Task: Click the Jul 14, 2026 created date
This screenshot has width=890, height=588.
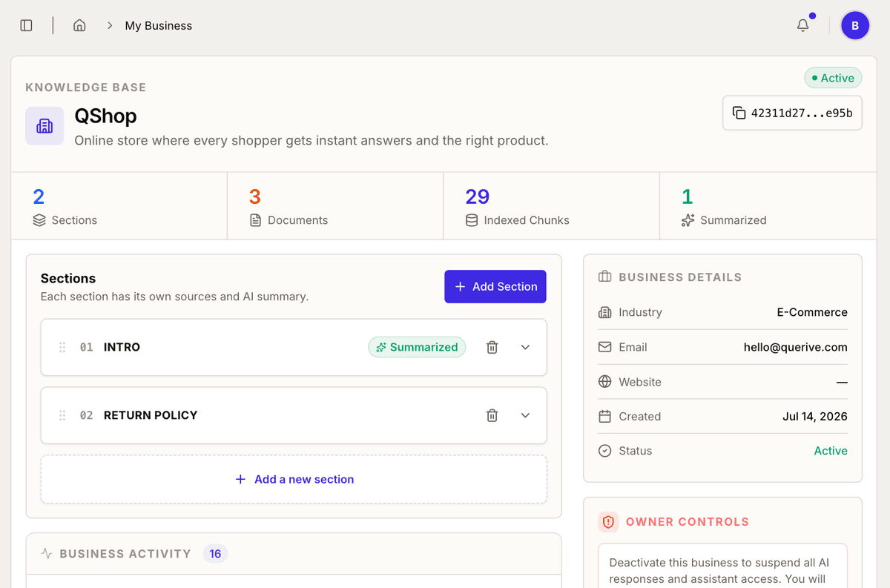Action: pos(814,416)
